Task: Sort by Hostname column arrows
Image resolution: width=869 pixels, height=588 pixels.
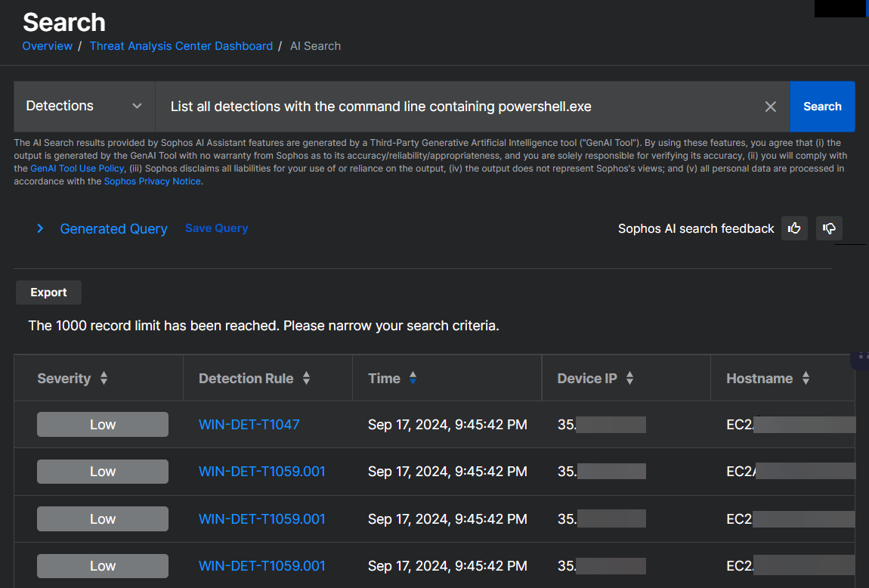Action: 806,379
